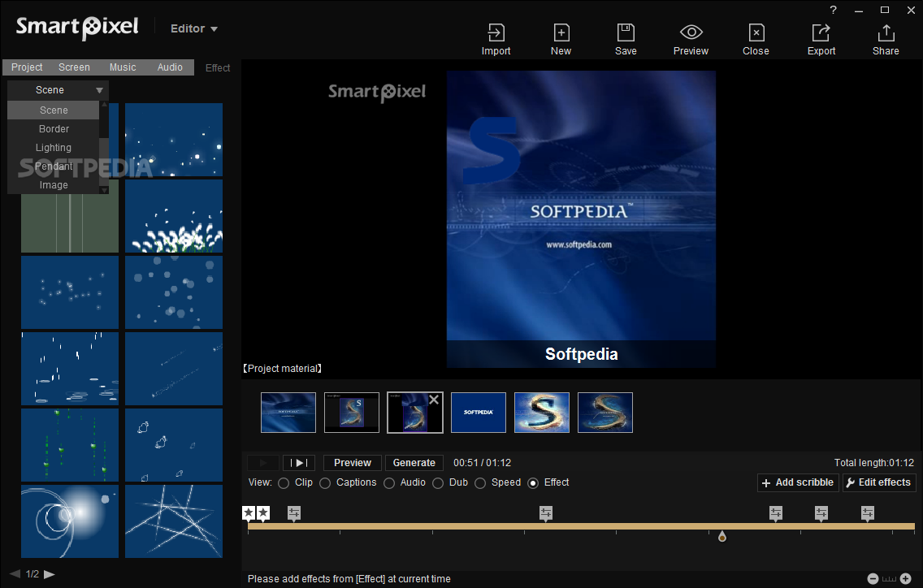
Task: Zoom out the timeline with minus icon
Action: click(873, 578)
